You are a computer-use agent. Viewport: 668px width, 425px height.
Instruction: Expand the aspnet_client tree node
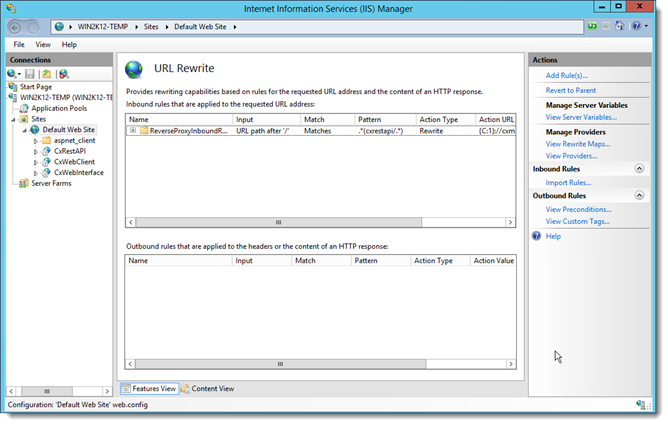(x=36, y=141)
